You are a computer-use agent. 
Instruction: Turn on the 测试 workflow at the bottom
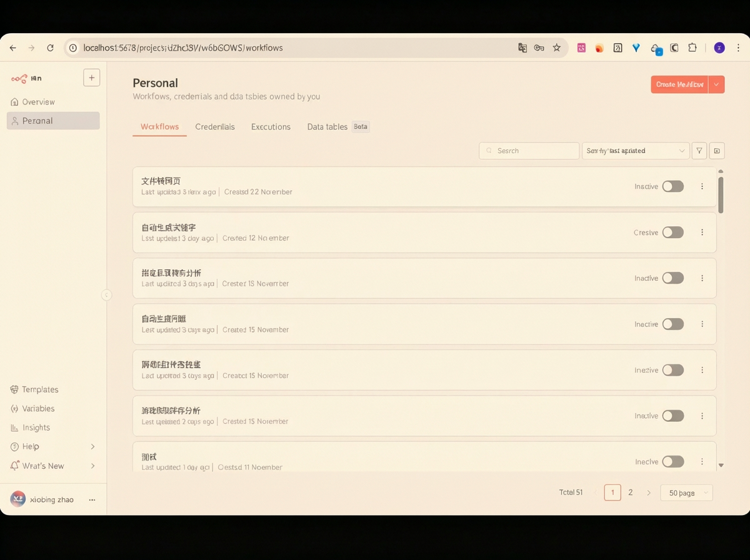[x=673, y=461]
